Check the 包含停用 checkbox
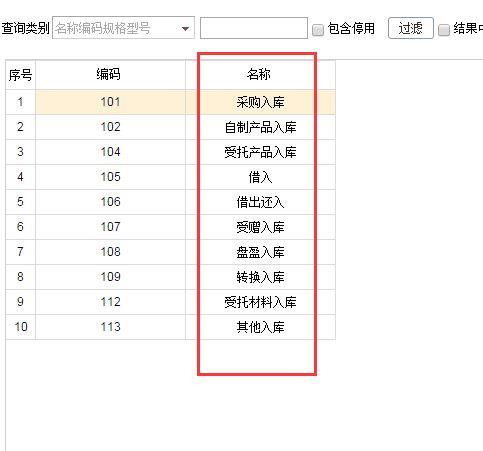Screen dimensions: 483x451 click(x=318, y=30)
